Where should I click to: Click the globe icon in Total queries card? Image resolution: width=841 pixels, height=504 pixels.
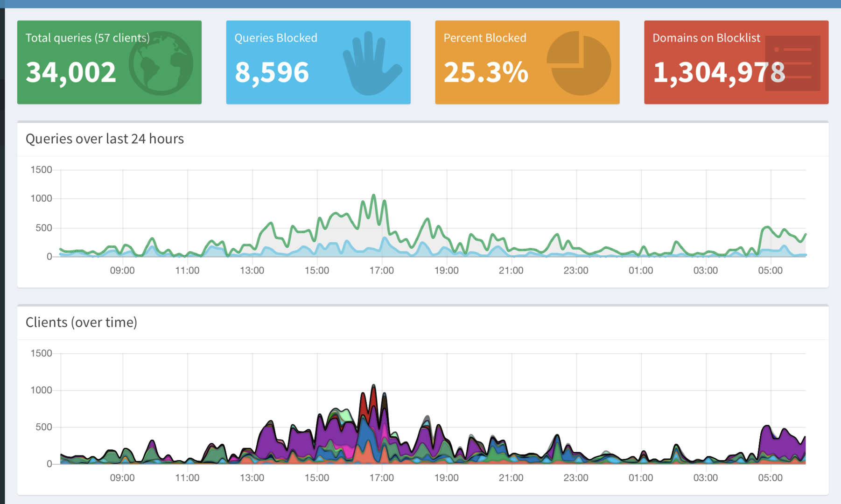(x=161, y=63)
